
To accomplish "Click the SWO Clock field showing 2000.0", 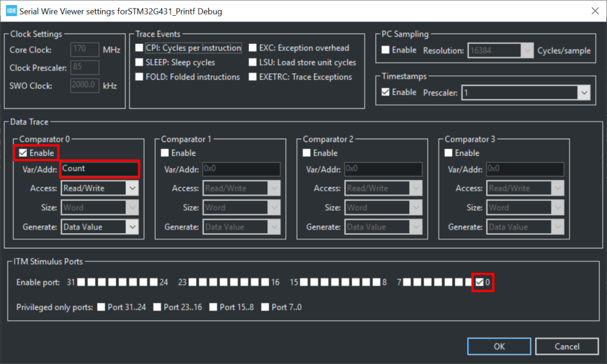I will pos(85,85).
